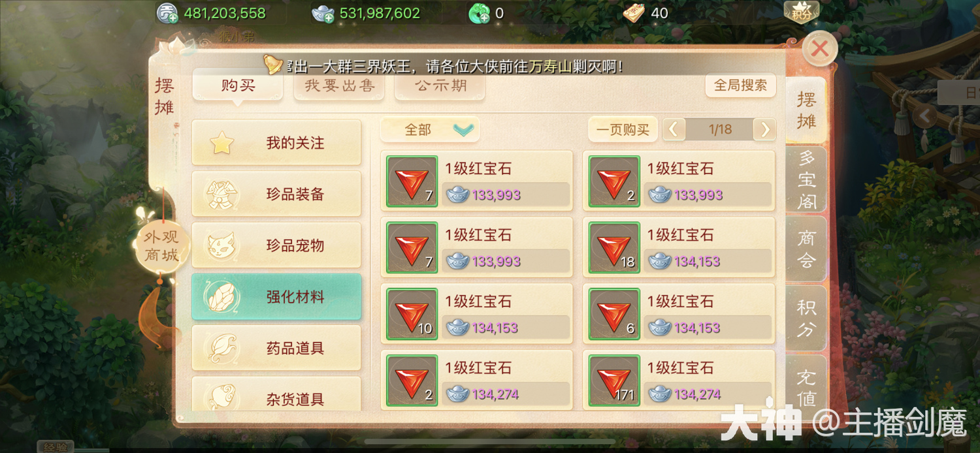The width and height of the screenshot is (980, 453).
Task: Select the 药品道具 category
Action: click(x=276, y=348)
